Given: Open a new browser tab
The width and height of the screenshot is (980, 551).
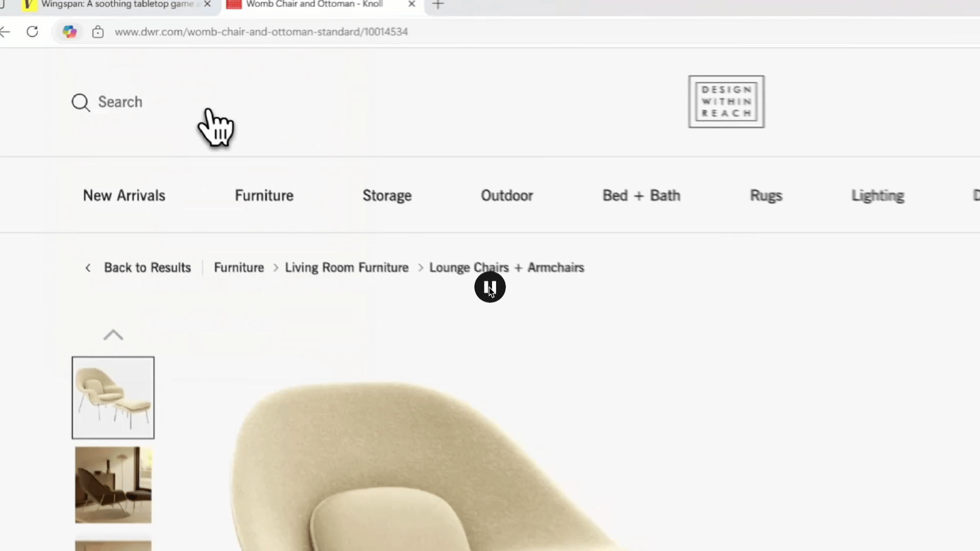Looking at the screenshot, I should tap(438, 5).
